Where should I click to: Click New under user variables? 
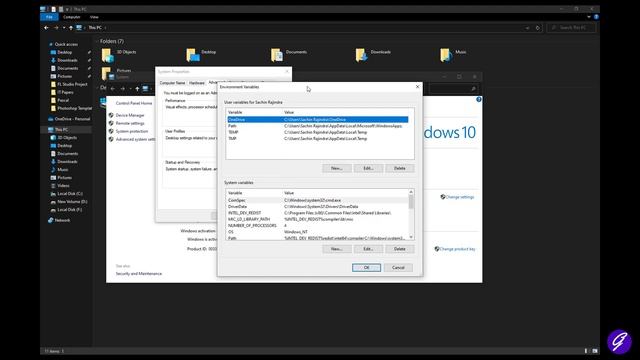click(337, 168)
